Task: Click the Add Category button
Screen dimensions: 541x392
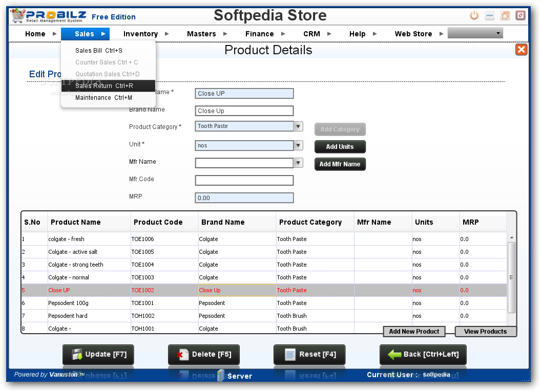Action: tap(340, 129)
